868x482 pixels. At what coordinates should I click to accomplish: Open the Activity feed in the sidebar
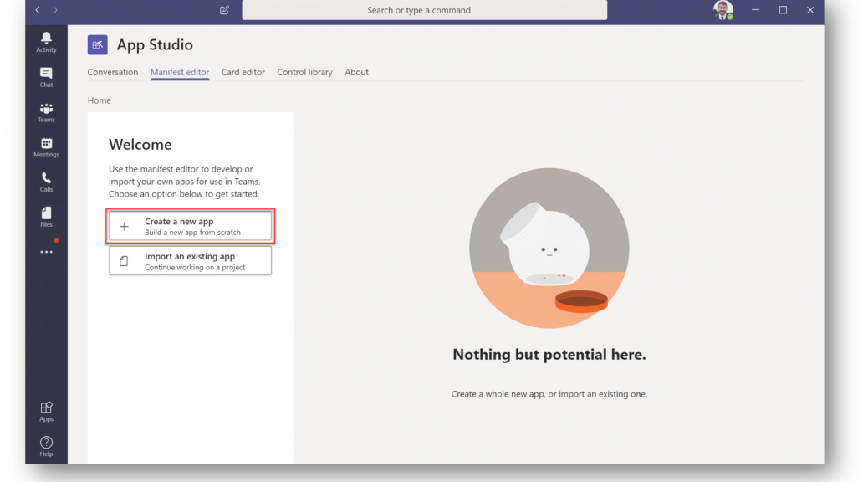point(47,42)
